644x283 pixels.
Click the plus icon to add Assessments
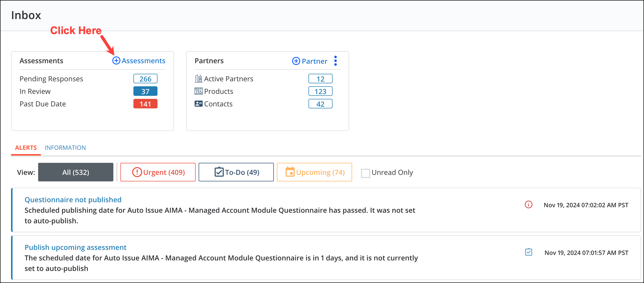(x=116, y=61)
